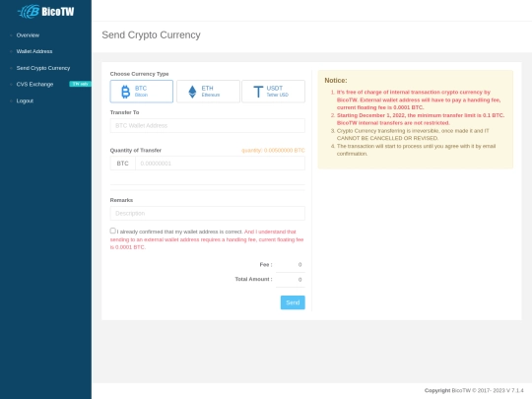Click the Send Crypto Currency page title

click(x=151, y=34)
